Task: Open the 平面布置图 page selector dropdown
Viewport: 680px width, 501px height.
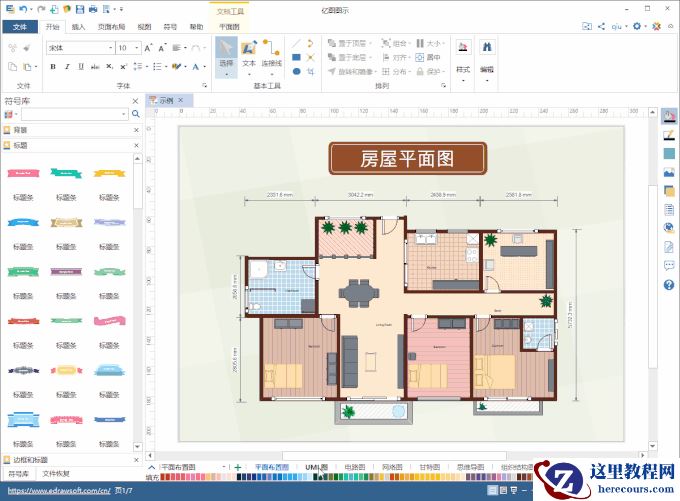Action: [x=224, y=467]
